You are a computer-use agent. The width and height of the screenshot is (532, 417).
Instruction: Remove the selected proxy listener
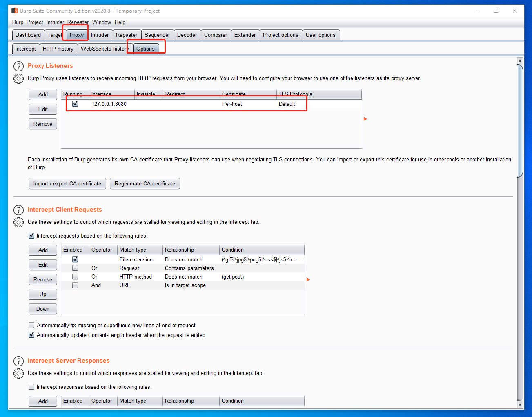[43, 124]
